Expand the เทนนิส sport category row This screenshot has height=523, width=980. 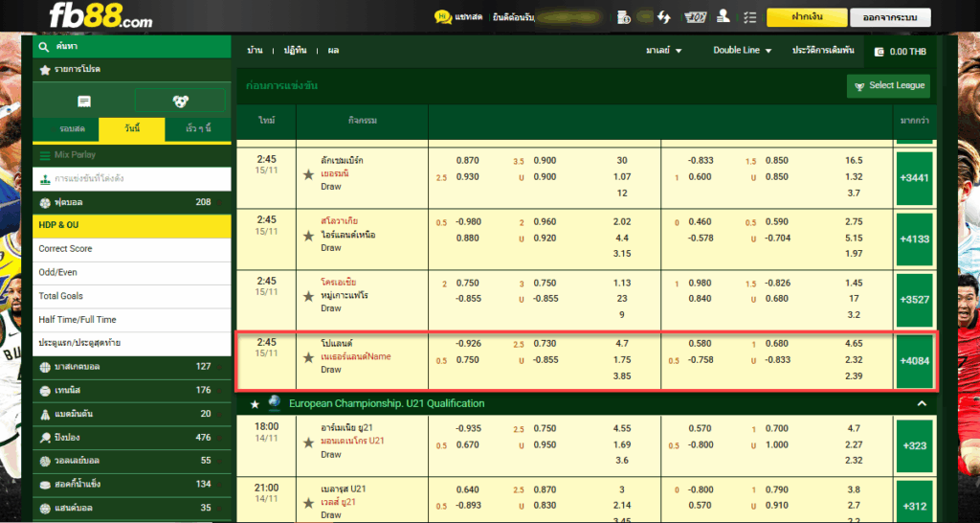132,391
